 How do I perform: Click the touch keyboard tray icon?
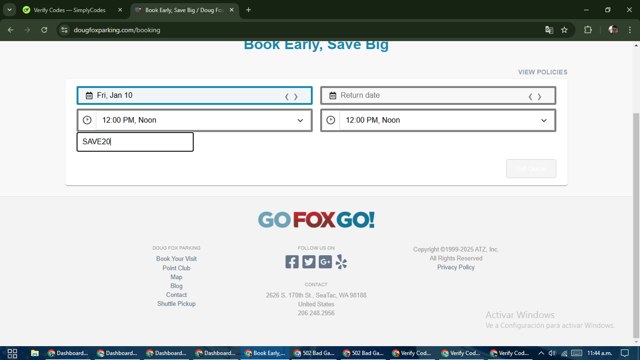pyautogui.click(x=576, y=353)
